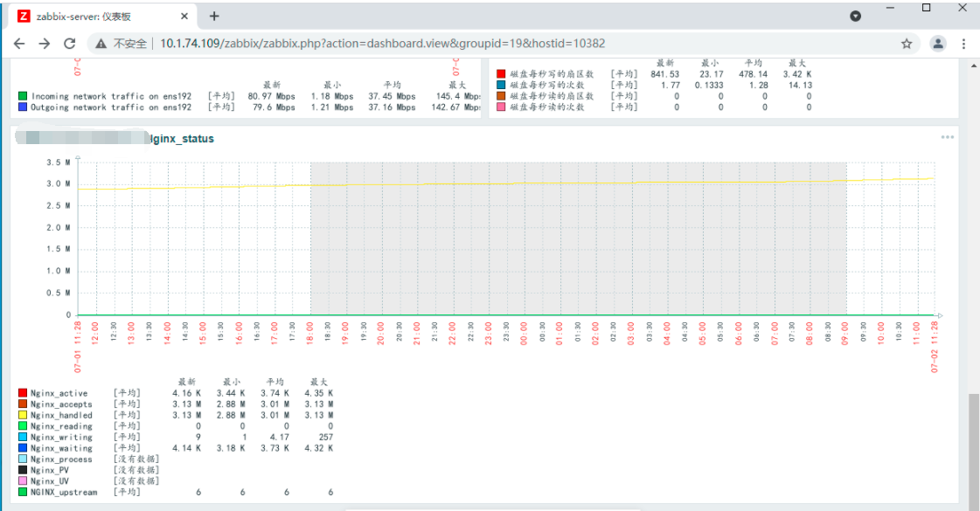Click the 3.5 M y-axis label
980x511 pixels.
pos(58,162)
